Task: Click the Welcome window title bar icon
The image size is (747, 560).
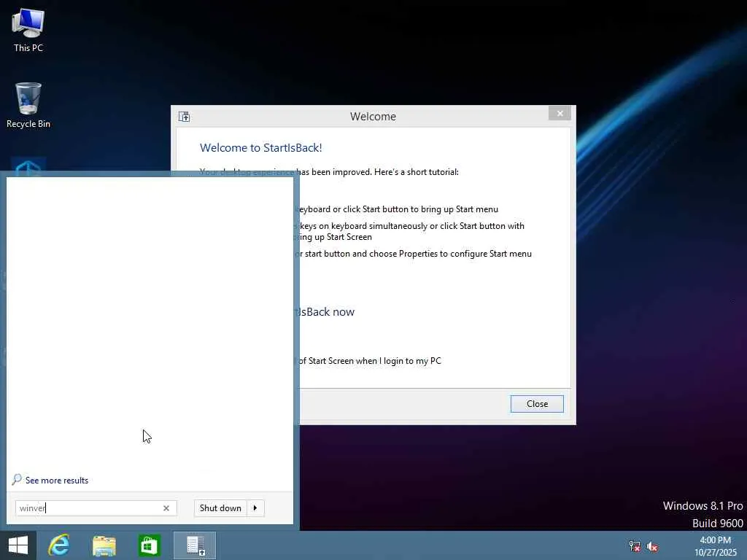Action: (185, 117)
